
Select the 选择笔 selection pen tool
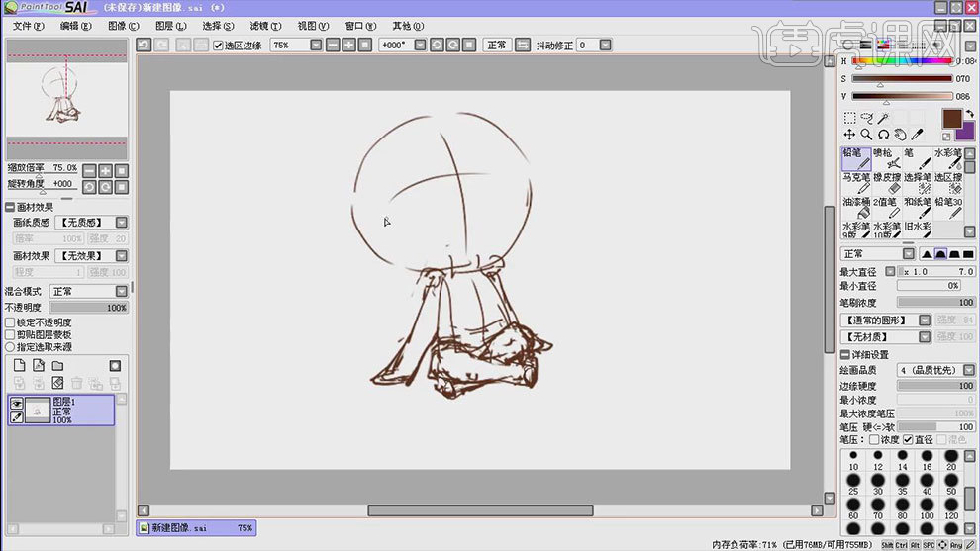(x=917, y=183)
